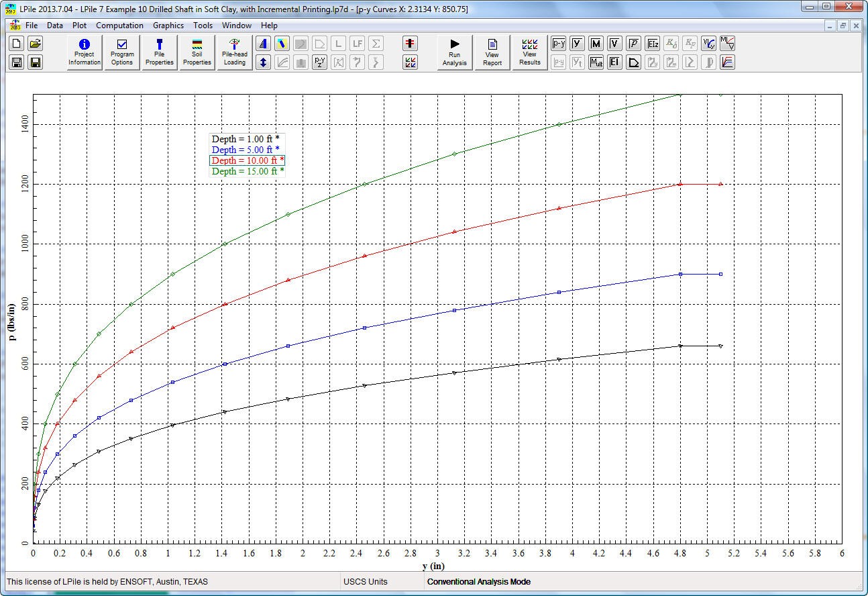Create a new file with the blank page icon
Screen dimensions: 868x596
pos(17,44)
